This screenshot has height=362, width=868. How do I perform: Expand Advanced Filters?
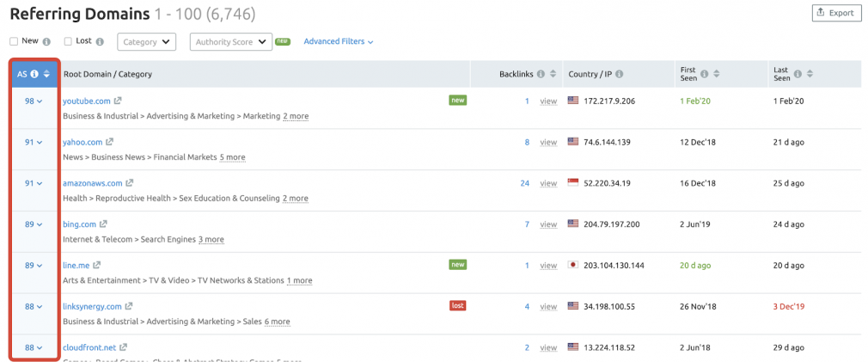pyautogui.click(x=339, y=41)
